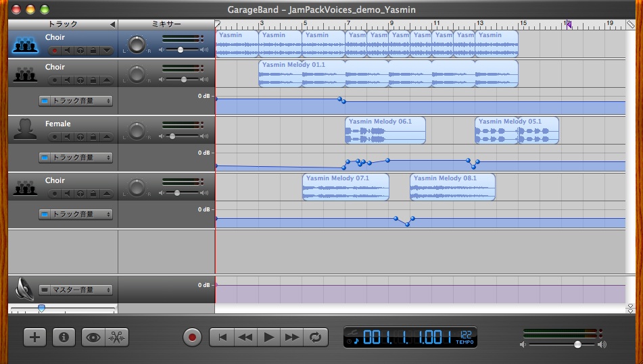Adjust the master volume slider
This screenshot has height=364, width=643.
pyautogui.click(x=577, y=344)
